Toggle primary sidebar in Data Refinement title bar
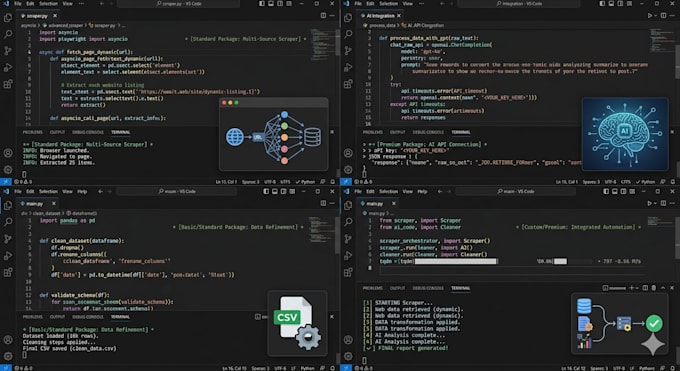680x371 pixels. 266,191
